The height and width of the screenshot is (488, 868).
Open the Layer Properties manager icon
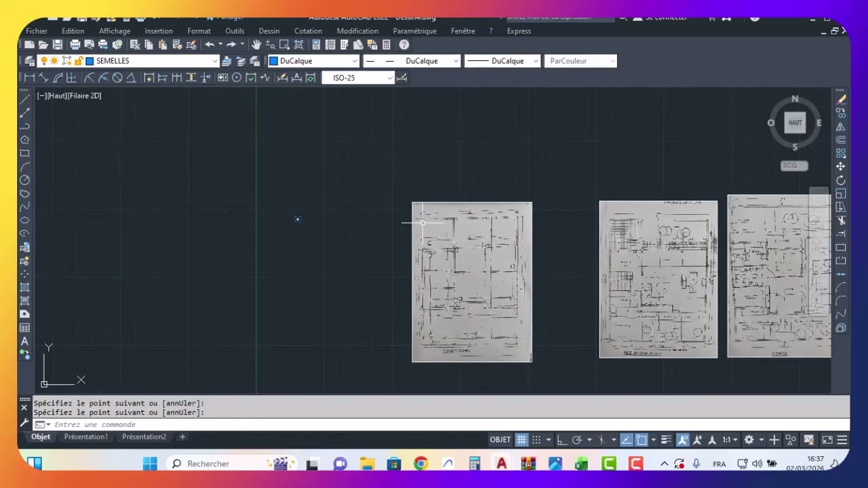pyautogui.click(x=29, y=61)
